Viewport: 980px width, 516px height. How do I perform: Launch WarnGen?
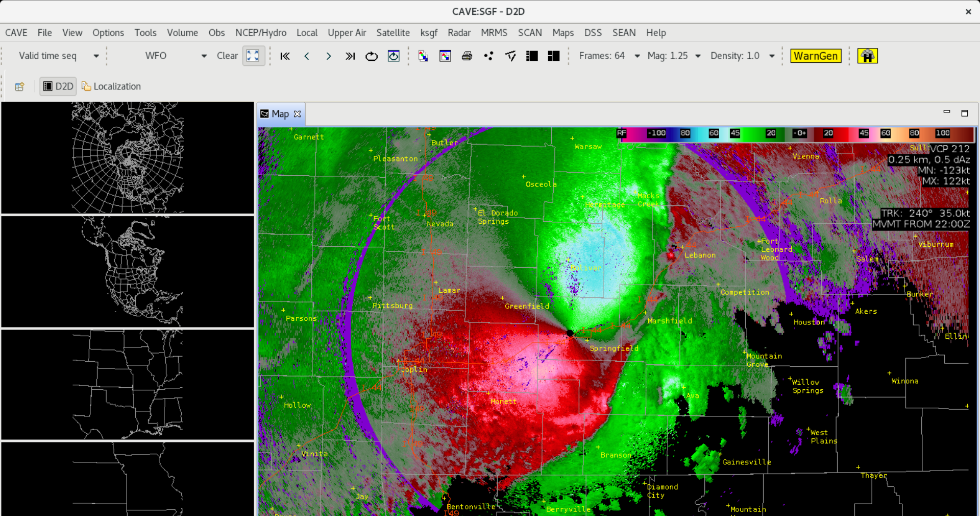(816, 56)
